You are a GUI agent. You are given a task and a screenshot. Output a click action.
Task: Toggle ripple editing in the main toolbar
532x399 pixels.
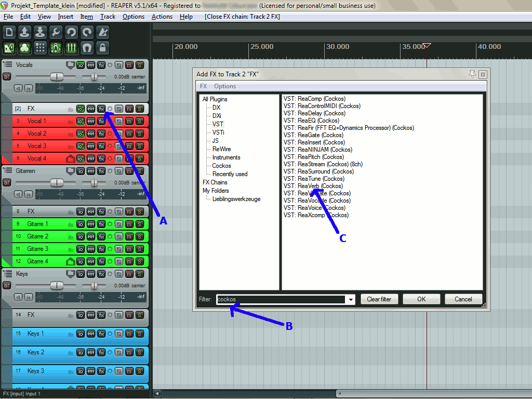pos(40,48)
